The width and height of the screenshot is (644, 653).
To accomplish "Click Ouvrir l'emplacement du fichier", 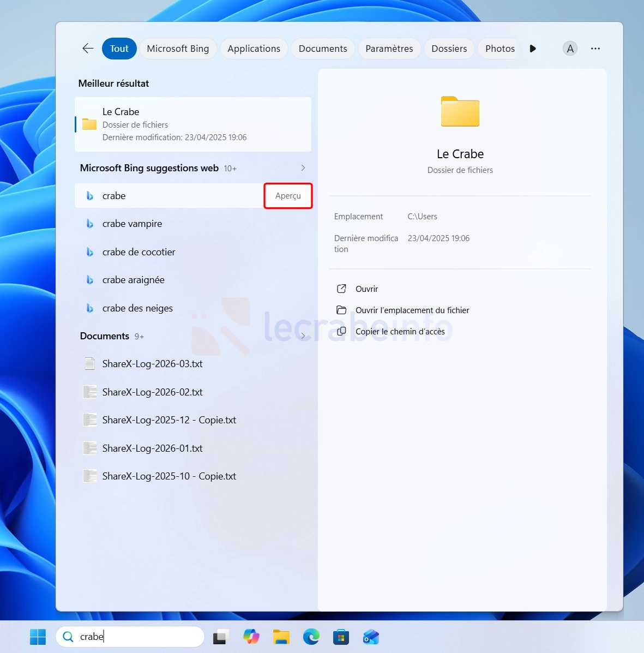I will pyautogui.click(x=412, y=310).
